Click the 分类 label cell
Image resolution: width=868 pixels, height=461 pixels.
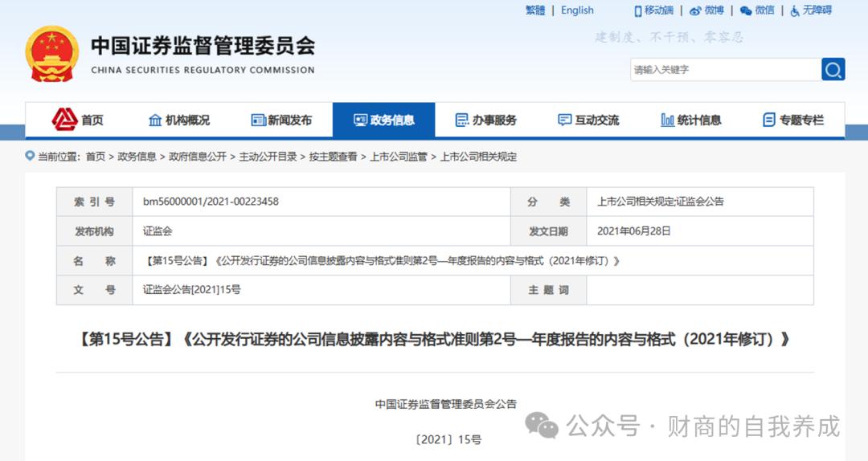549,202
